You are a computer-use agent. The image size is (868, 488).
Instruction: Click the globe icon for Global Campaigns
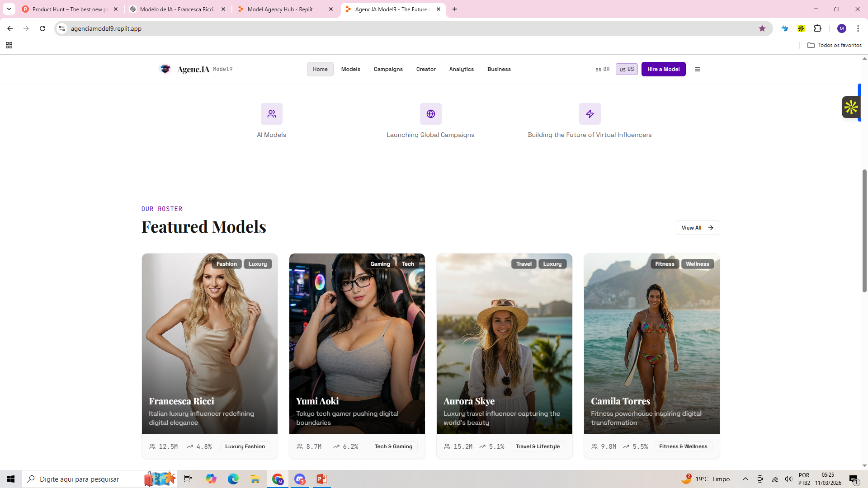430,114
